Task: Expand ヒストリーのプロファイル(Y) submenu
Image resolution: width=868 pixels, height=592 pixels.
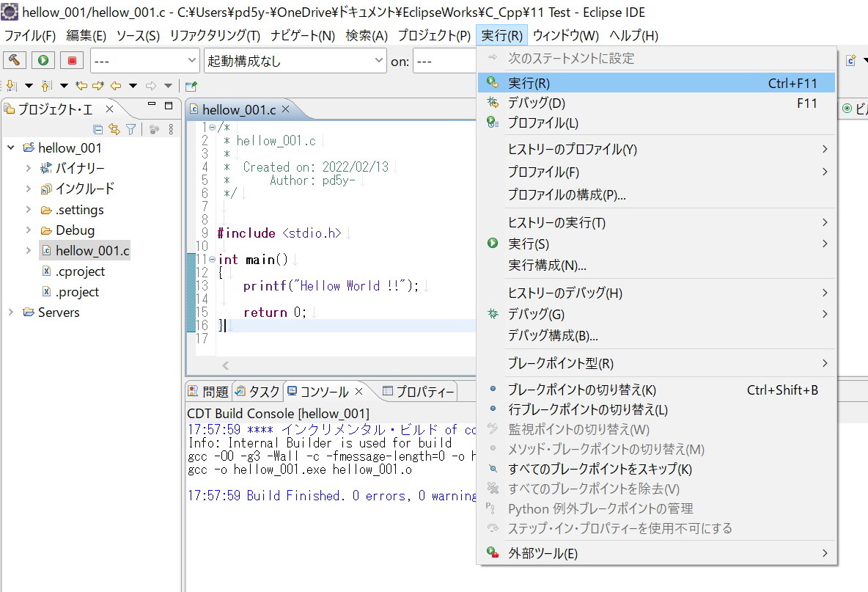Action: [657, 149]
